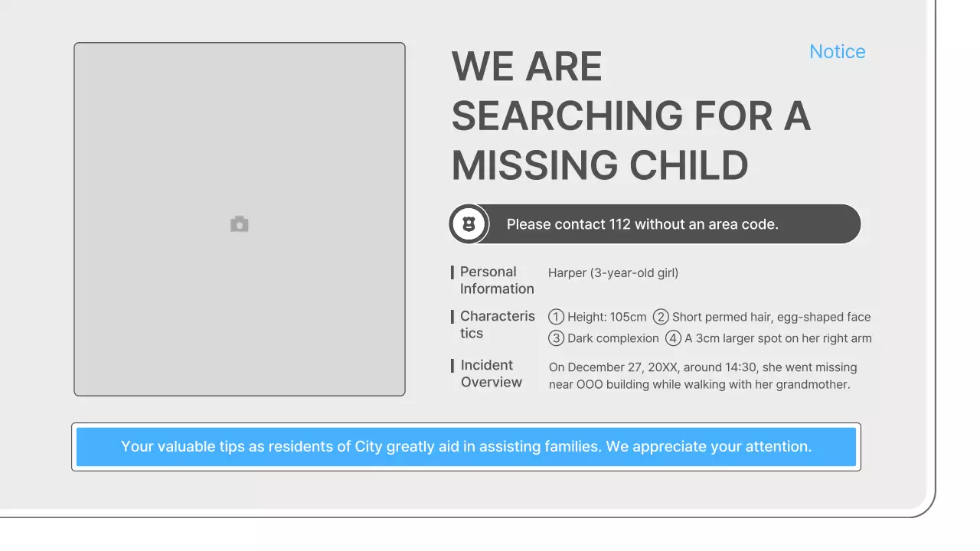Click the police badge icon
980x551 pixels.
tap(469, 224)
